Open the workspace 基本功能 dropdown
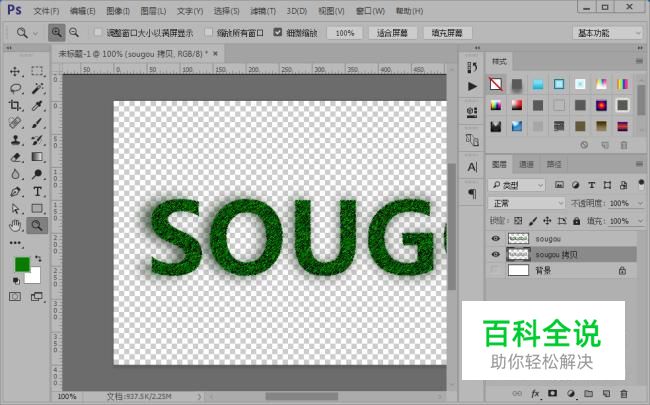This screenshot has width=650, height=405. tap(607, 33)
